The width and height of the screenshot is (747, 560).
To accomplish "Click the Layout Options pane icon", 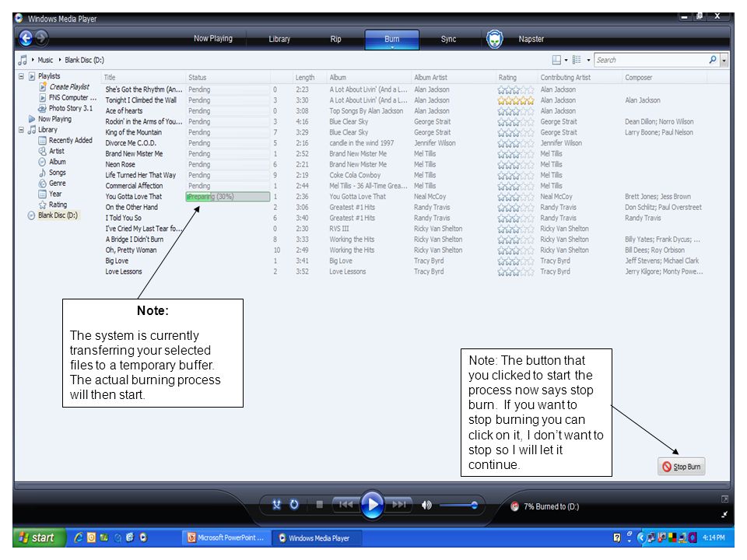I will pyautogui.click(x=556, y=60).
